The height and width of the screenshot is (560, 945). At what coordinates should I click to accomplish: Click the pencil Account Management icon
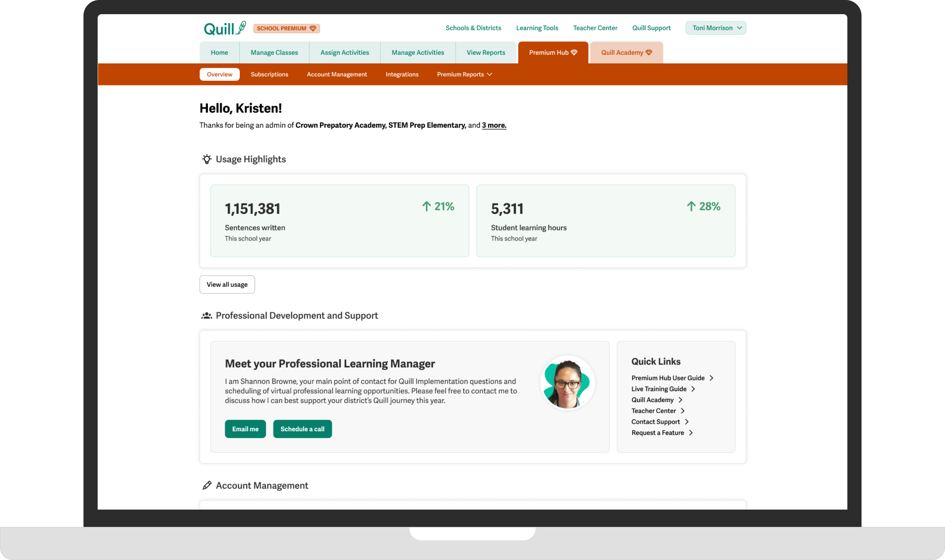click(x=207, y=485)
